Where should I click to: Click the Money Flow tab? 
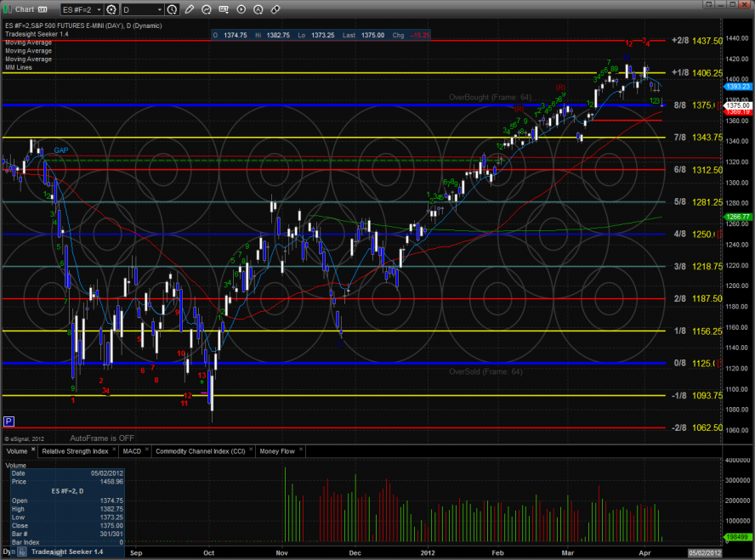(x=277, y=450)
